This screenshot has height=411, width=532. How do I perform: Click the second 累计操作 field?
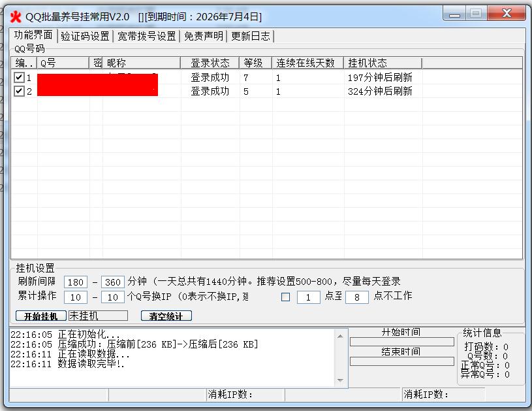(x=113, y=297)
